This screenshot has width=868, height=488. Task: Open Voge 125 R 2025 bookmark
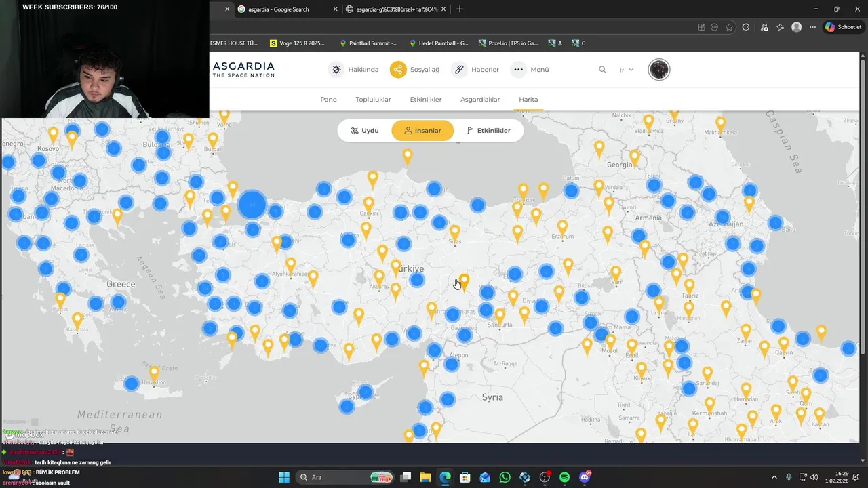pos(297,43)
